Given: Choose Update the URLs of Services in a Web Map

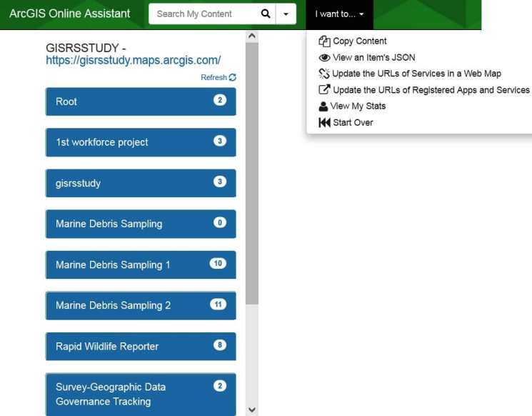Looking at the screenshot, I should coord(416,74).
